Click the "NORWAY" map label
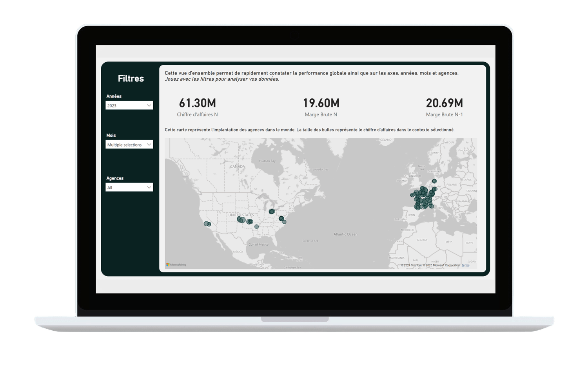This screenshot has height=375, width=588. pyautogui.click(x=433, y=153)
